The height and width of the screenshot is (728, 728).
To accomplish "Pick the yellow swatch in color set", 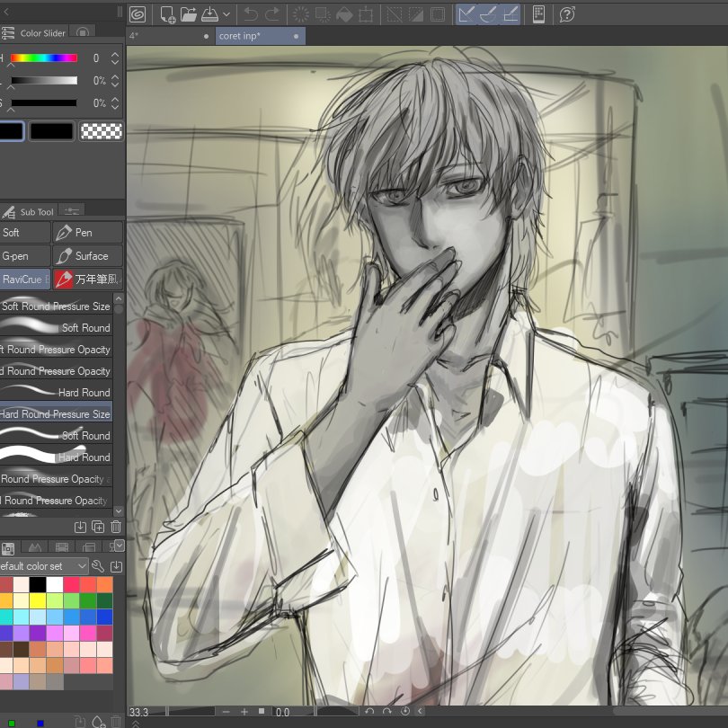I will point(38,600).
